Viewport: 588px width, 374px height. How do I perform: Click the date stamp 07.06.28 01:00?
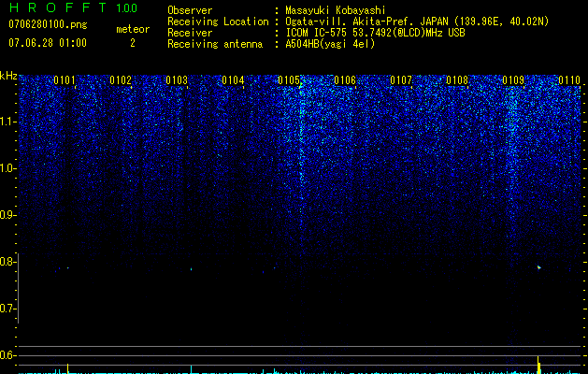tap(48, 42)
